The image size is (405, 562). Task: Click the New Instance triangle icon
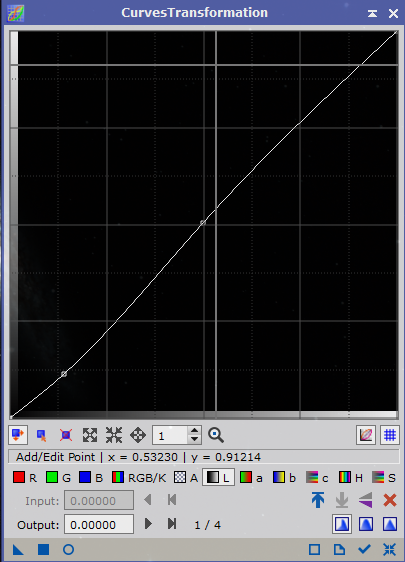[18, 549]
